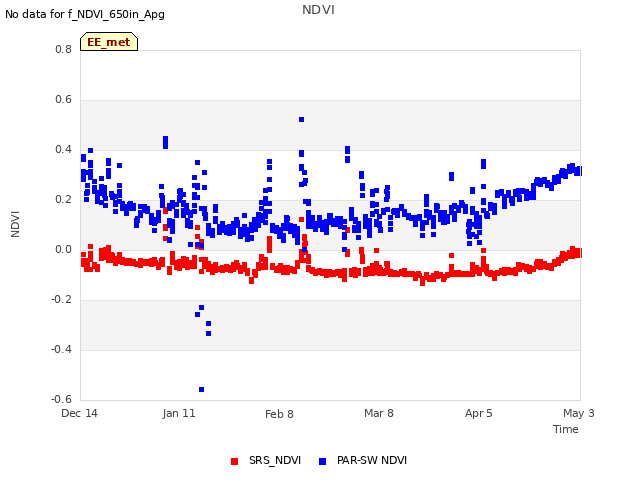Click the 0.8 y-axis tick label
The width and height of the screenshot is (640, 480).
coord(63,49)
